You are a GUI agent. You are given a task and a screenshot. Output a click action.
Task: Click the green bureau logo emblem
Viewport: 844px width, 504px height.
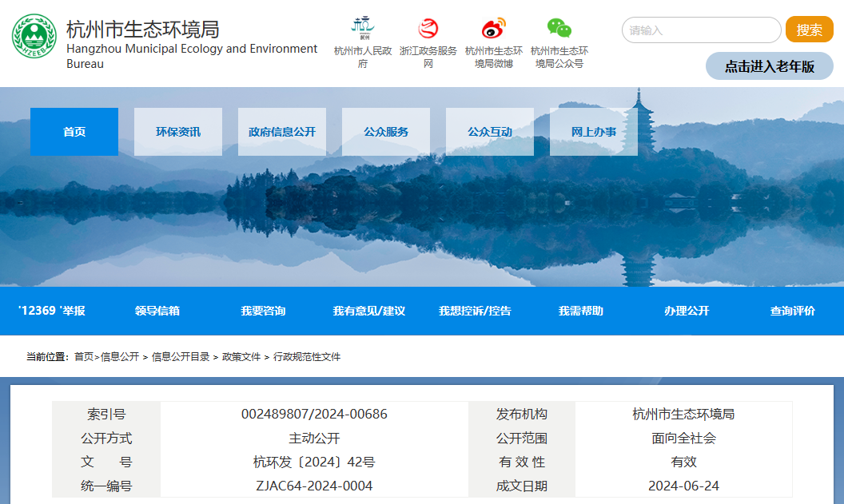[x=32, y=34]
